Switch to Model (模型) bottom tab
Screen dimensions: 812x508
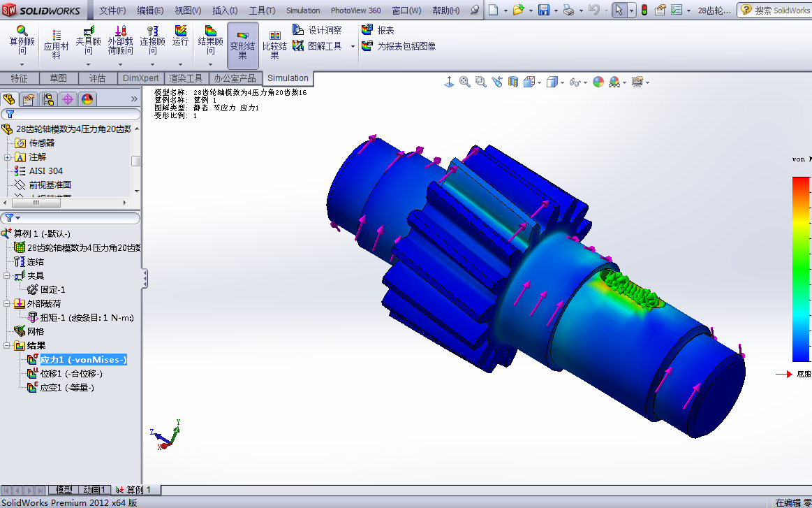(64, 489)
